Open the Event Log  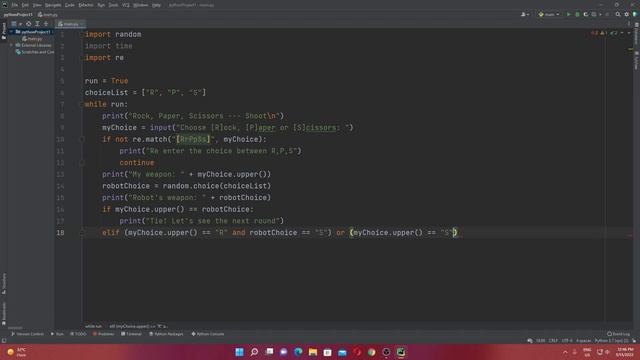pos(618,334)
